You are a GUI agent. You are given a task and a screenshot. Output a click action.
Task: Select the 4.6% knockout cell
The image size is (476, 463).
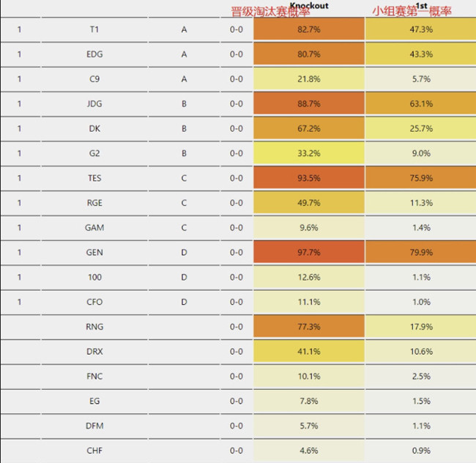(309, 451)
